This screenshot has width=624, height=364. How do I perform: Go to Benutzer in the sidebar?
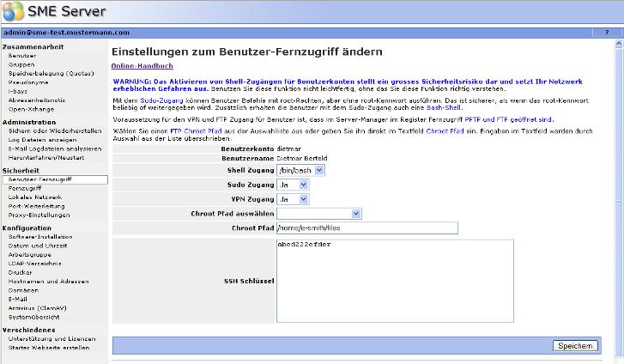(x=22, y=55)
